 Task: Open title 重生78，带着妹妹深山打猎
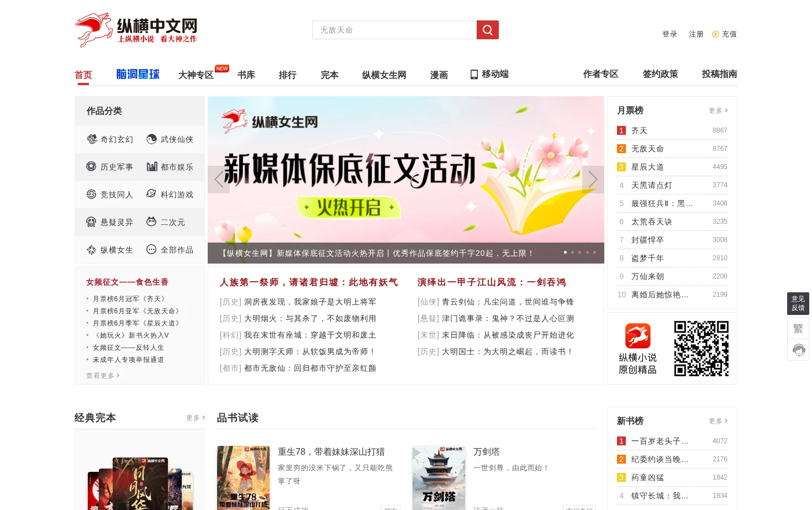(331, 452)
